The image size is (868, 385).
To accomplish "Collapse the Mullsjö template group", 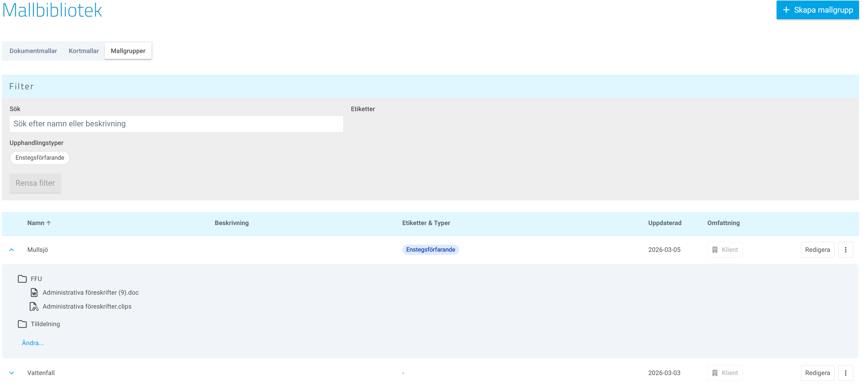I will [x=12, y=249].
